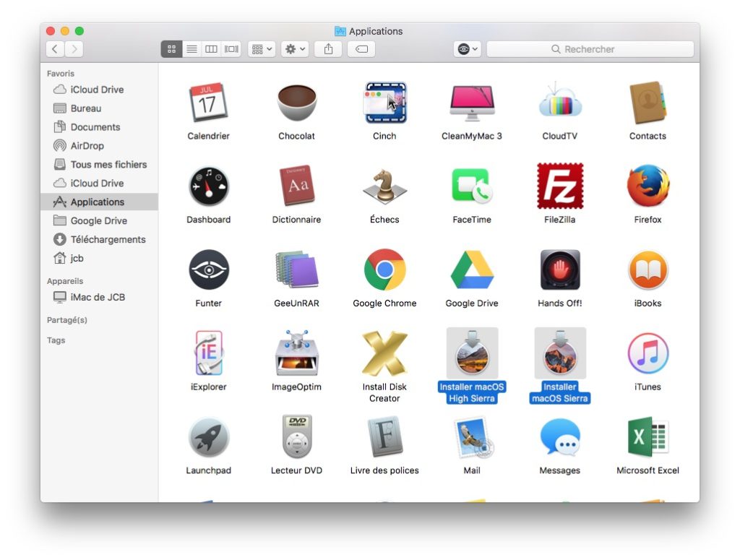The height and width of the screenshot is (560, 740).
Task: Click the Share toolbar button
Action: [x=329, y=49]
